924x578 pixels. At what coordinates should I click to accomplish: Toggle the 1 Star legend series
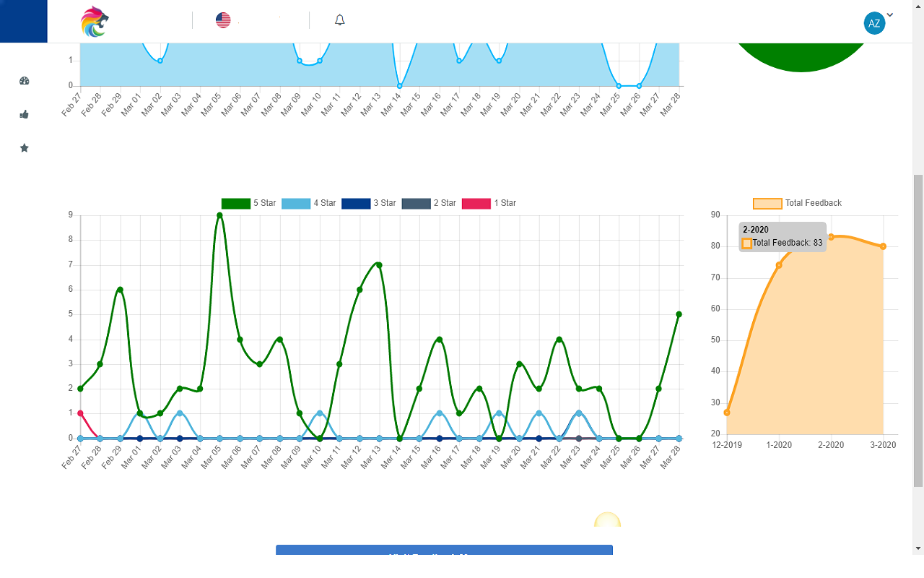point(489,203)
